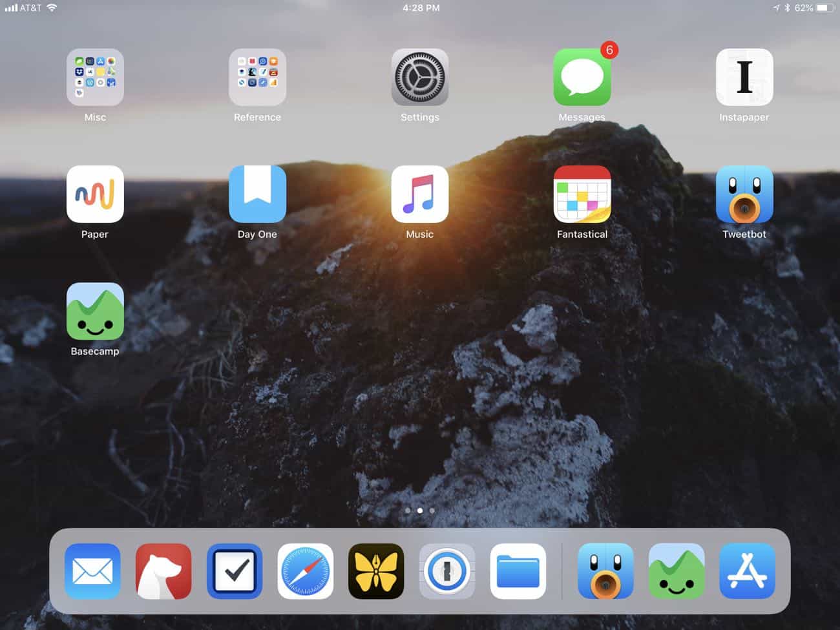Launch the Settings app
The image size is (840, 630).
click(x=419, y=77)
